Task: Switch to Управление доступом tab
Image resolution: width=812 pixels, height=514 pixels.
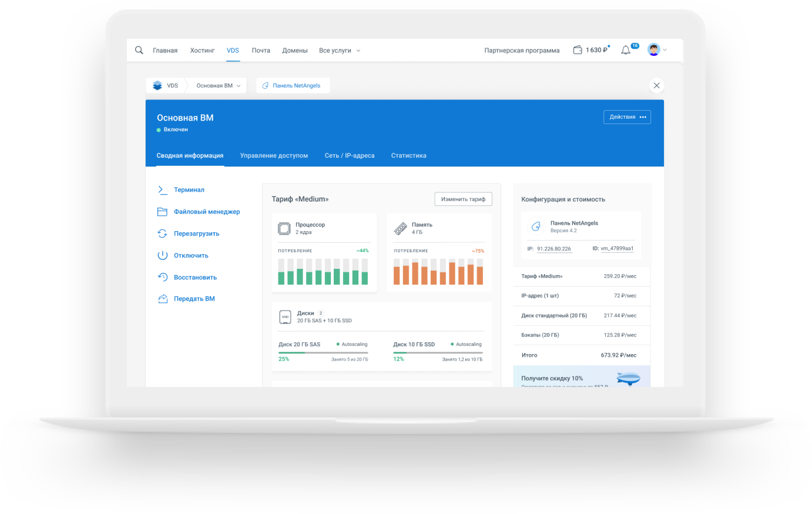Action: 274,156
